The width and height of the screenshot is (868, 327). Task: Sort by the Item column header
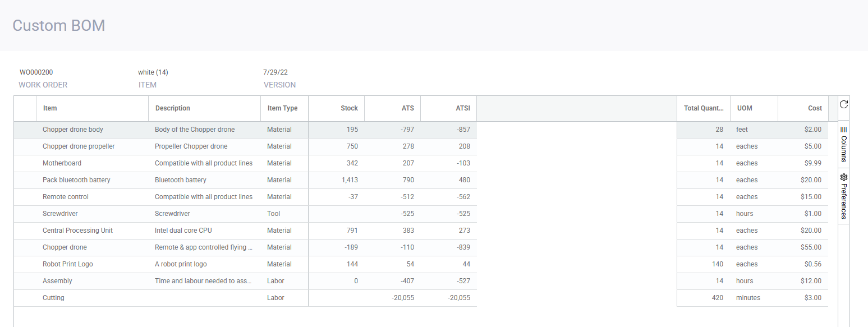point(50,108)
